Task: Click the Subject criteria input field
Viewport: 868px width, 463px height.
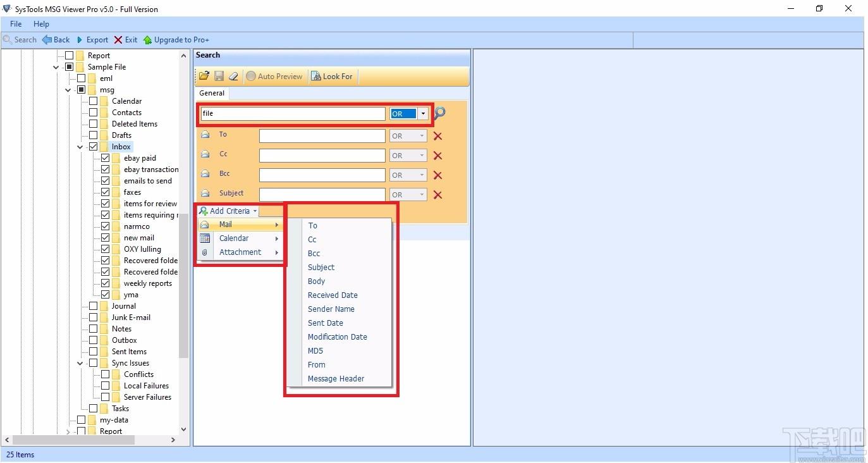Action: tap(322, 195)
